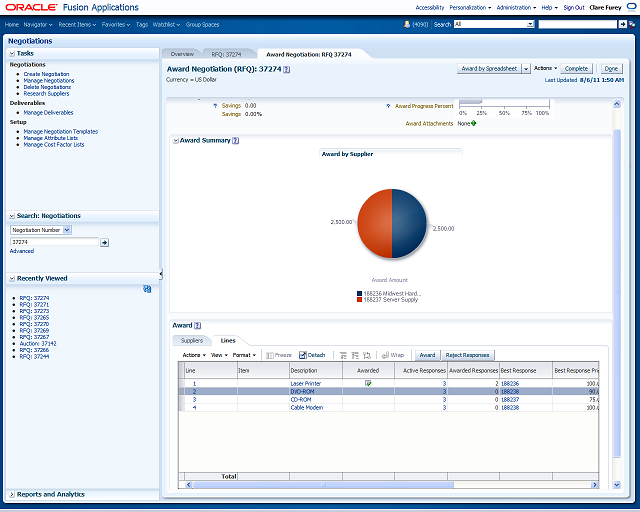Open help icon beside Award Summary heading
The image size is (640, 512).
[236, 140]
